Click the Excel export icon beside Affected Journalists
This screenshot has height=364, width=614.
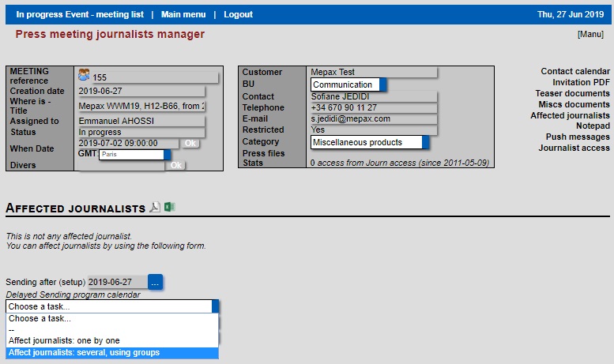coord(169,208)
